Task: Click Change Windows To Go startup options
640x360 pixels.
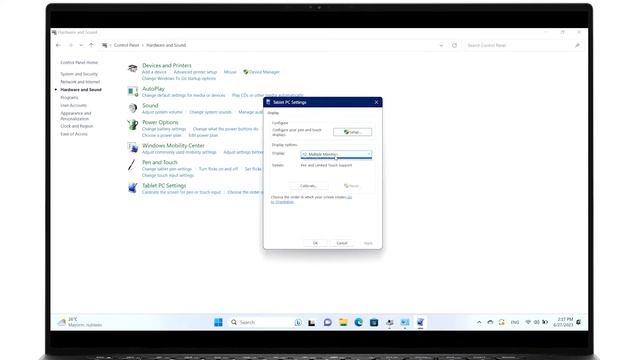Action: tap(179, 78)
